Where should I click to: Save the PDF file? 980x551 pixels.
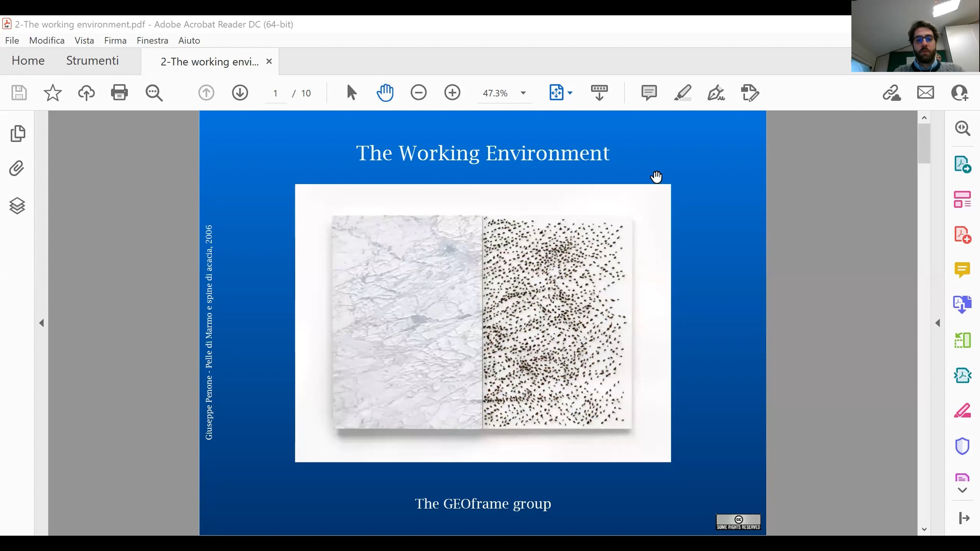[19, 93]
